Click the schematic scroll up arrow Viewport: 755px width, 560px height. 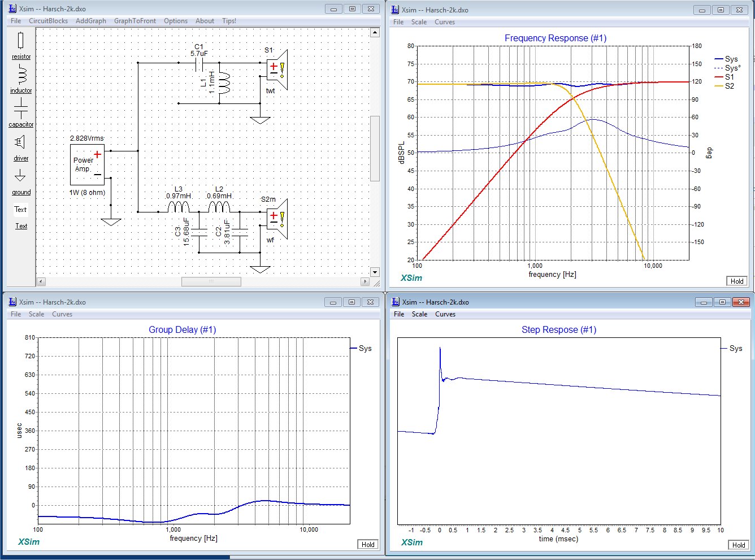[375, 33]
